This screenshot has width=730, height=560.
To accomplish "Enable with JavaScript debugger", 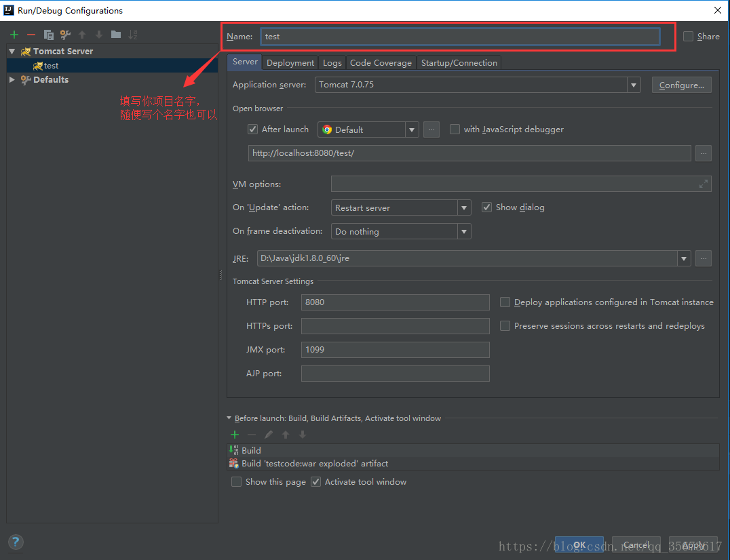I will point(455,129).
